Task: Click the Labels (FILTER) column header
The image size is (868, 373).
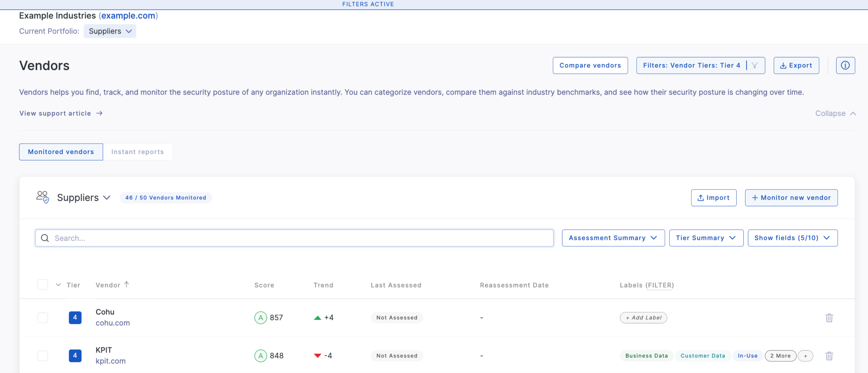Action: (647, 285)
